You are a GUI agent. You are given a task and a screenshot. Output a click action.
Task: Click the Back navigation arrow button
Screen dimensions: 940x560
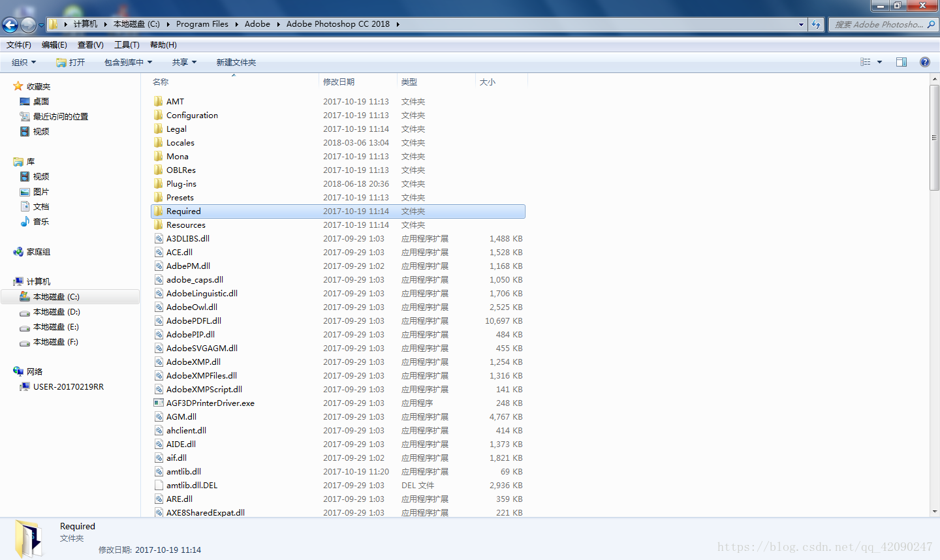10,25
